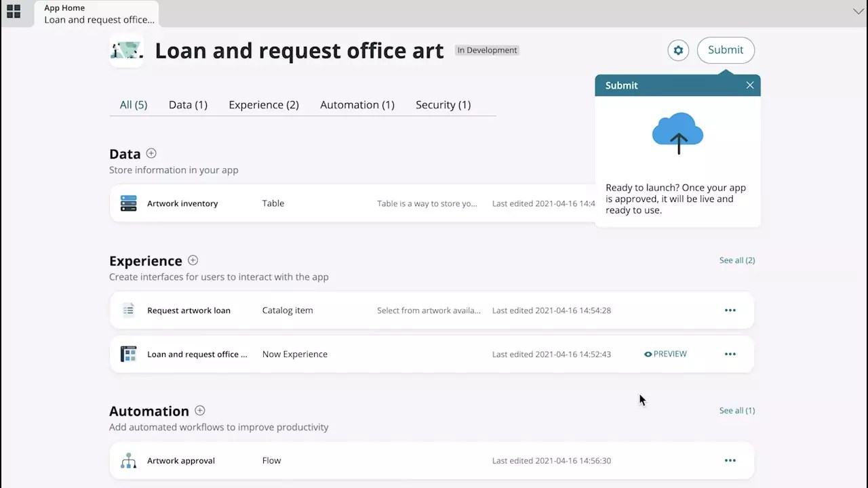Open Preview for the Now Experience
Viewport: 868px width, 488px height.
pyautogui.click(x=665, y=353)
